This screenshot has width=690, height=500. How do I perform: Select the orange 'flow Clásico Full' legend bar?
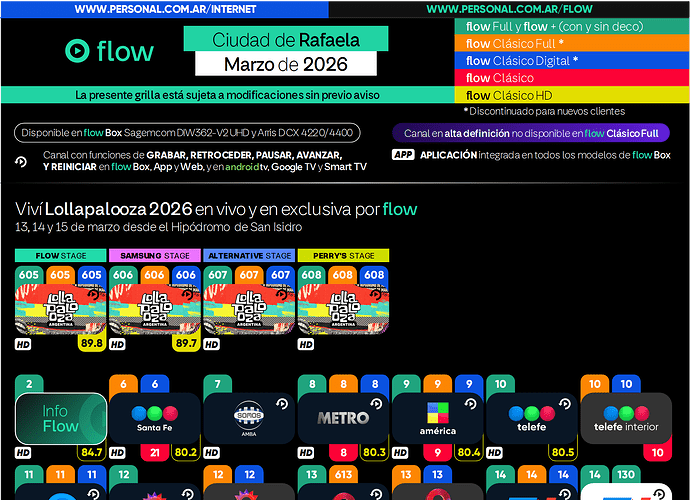(x=572, y=43)
